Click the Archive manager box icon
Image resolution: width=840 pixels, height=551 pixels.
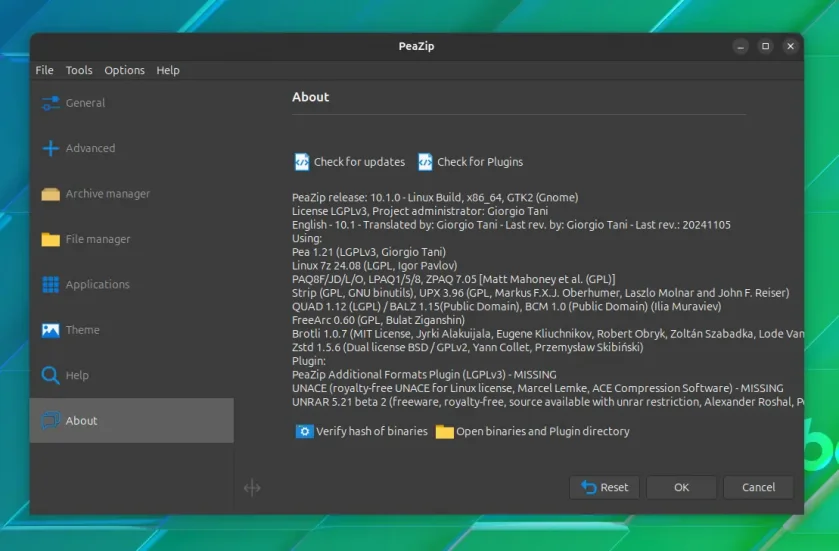[50, 194]
